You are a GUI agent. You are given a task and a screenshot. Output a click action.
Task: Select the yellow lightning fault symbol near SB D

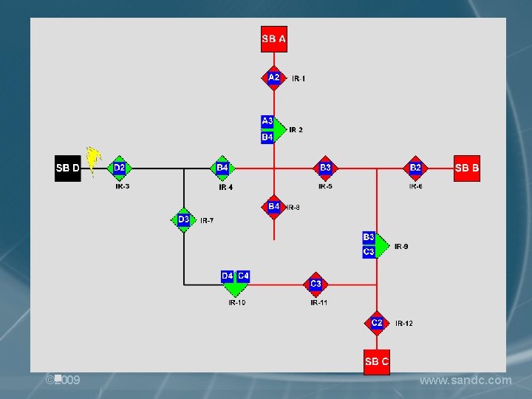point(93,162)
